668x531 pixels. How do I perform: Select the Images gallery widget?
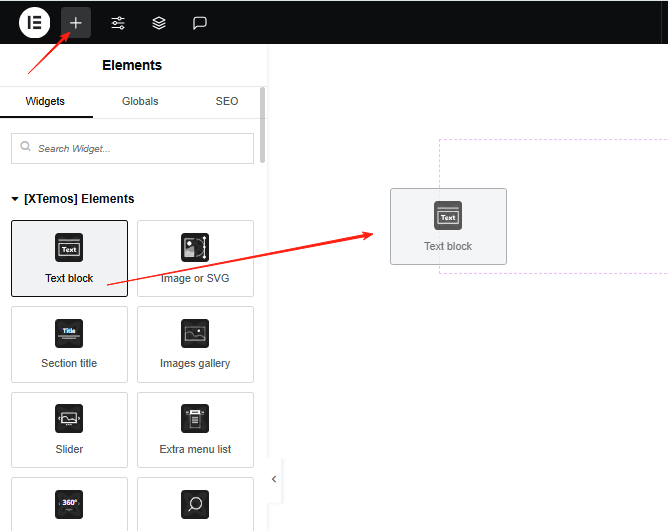tap(195, 344)
